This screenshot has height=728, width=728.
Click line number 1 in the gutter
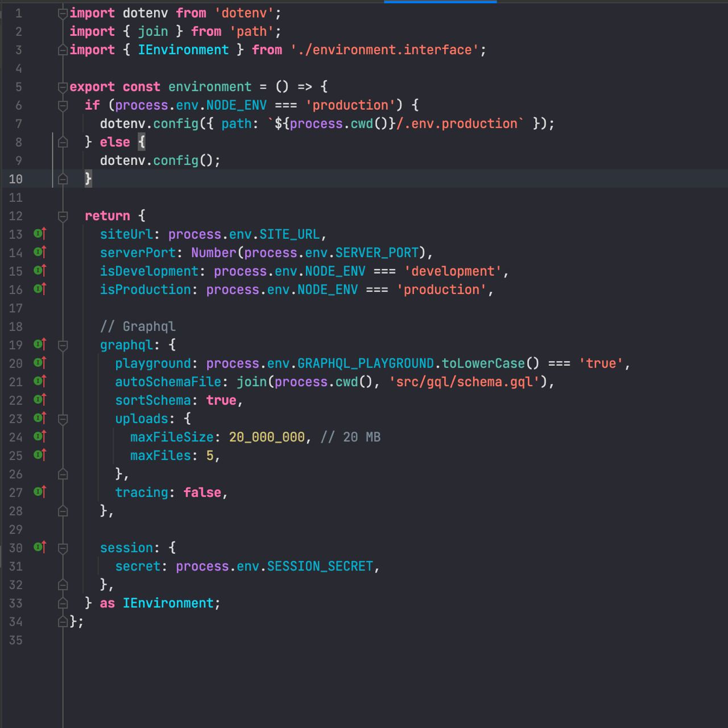click(x=19, y=13)
